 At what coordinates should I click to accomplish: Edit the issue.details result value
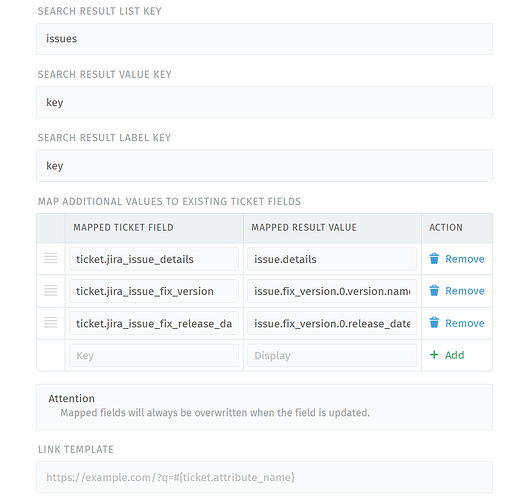tap(332, 259)
